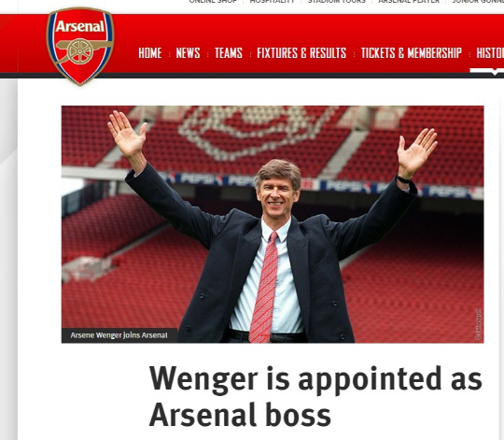The width and height of the screenshot is (504, 440).
Task: Click the vertical photo credit watermark
Action: [478, 324]
